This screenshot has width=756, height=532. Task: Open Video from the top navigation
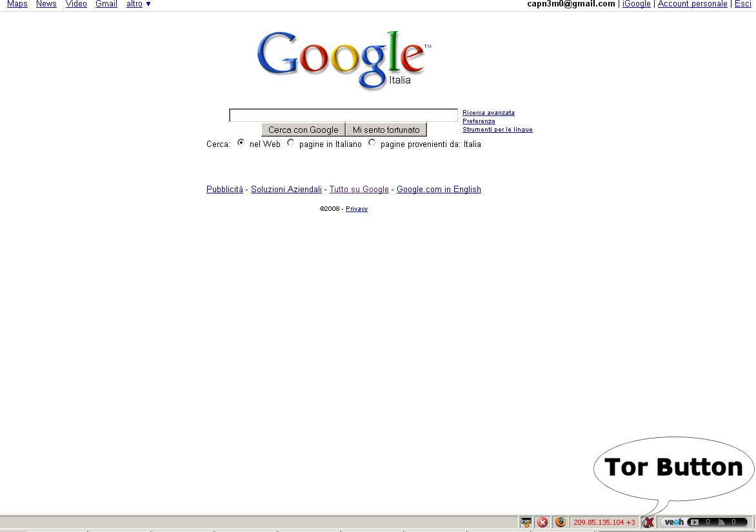(76, 4)
